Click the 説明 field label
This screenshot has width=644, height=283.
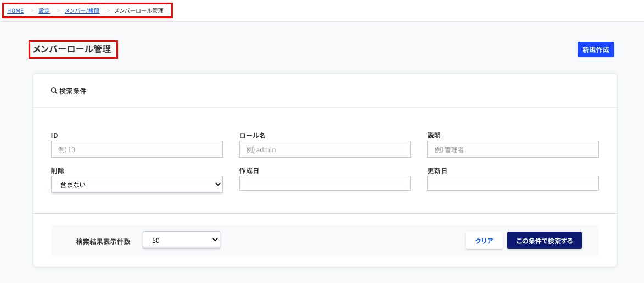coord(434,135)
